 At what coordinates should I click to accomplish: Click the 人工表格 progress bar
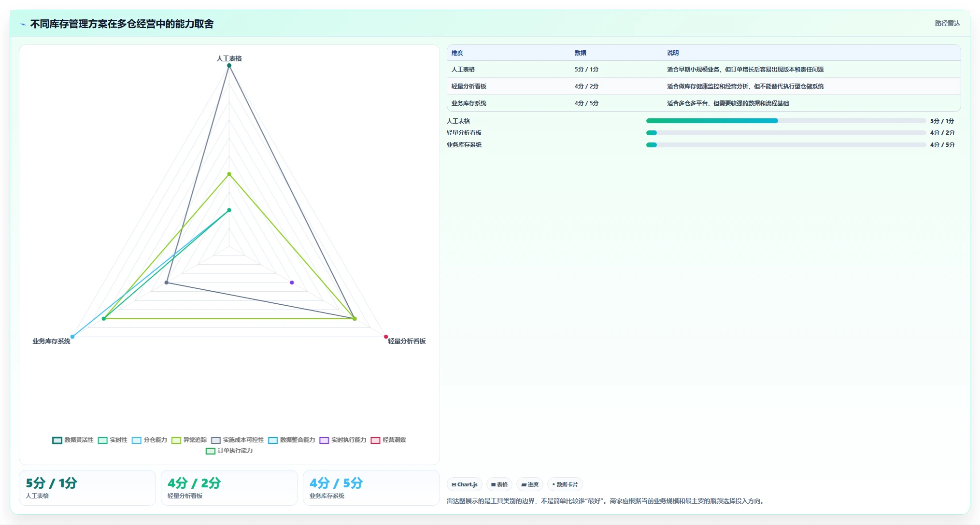(786, 121)
